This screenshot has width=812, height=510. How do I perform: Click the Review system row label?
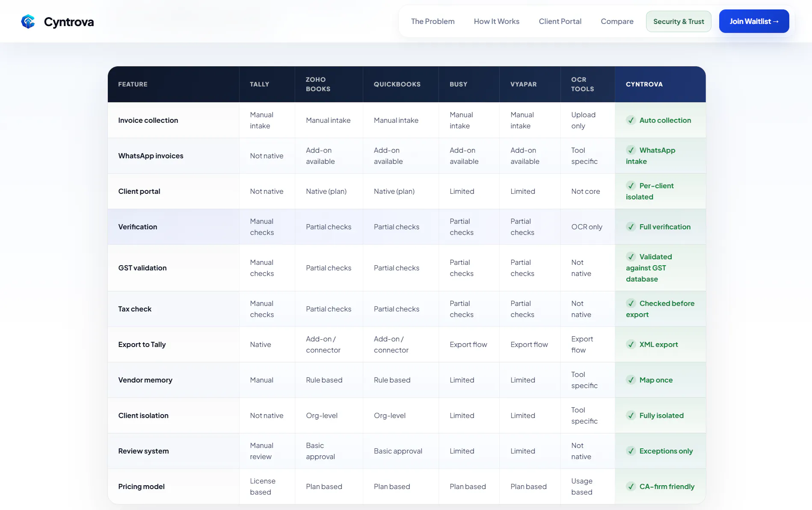pyautogui.click(x=143, y=451)
